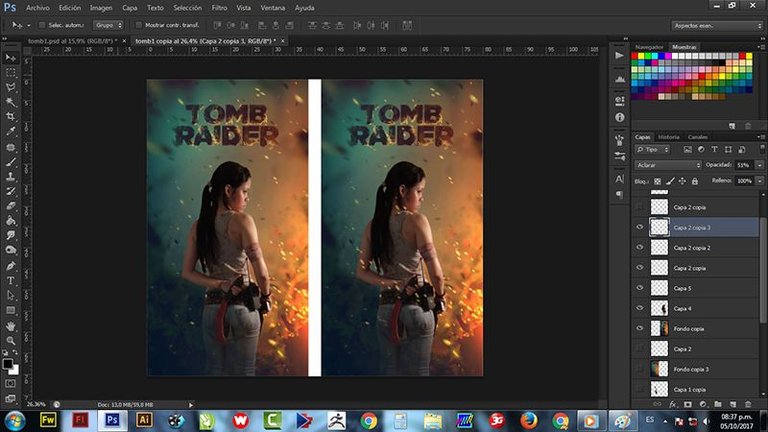Open the Paragraph panel icon
The image size is (768, 432).
pos(620,194)
